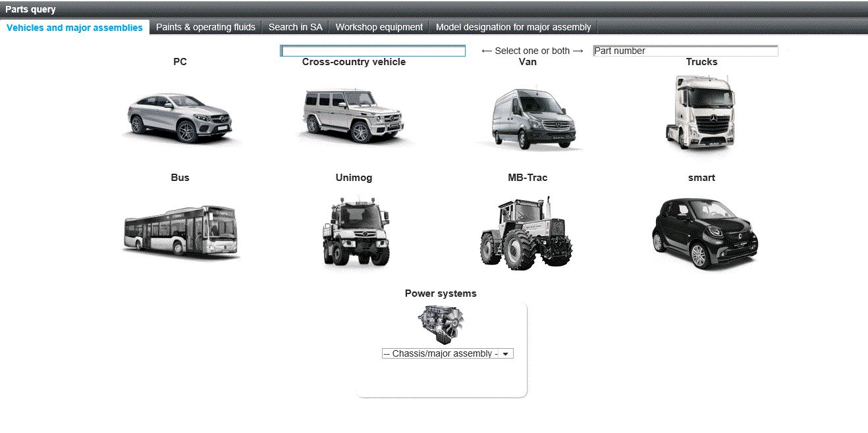Open the Workshop equipment tab
Screen dimensions: 868x433
379,28
